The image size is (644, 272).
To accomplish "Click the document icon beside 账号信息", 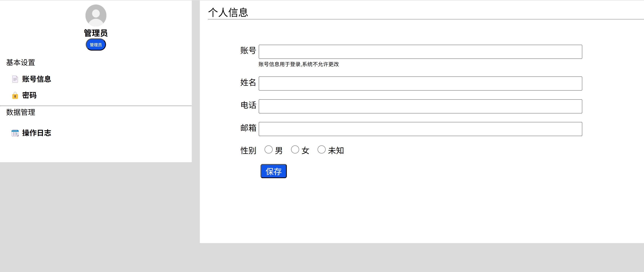I will click(15, 79).
